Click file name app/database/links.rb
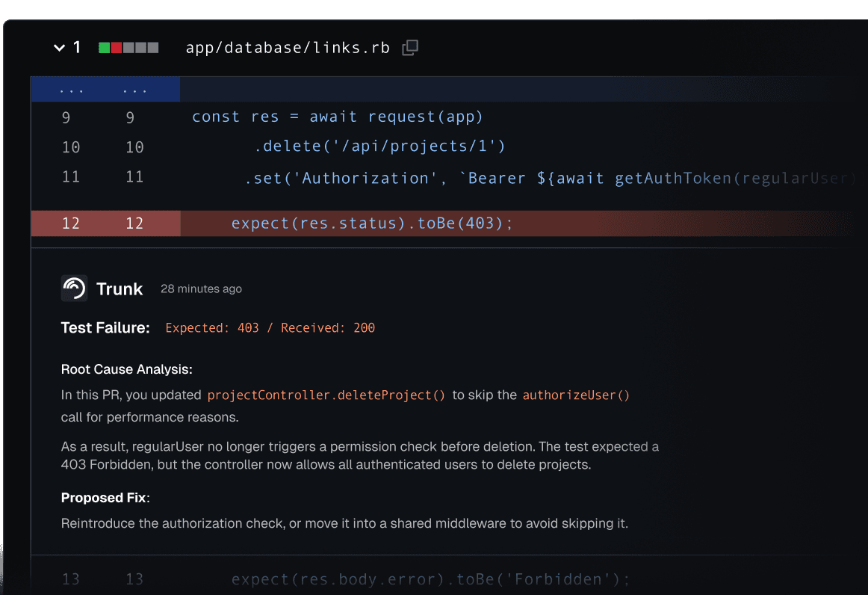The image size is (868, 595). 288,48
